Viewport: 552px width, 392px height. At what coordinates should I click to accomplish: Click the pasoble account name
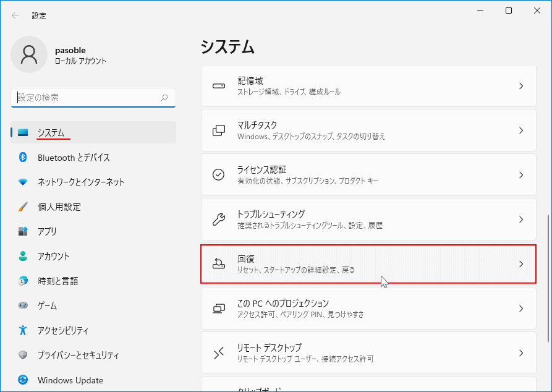coord(70,50)
